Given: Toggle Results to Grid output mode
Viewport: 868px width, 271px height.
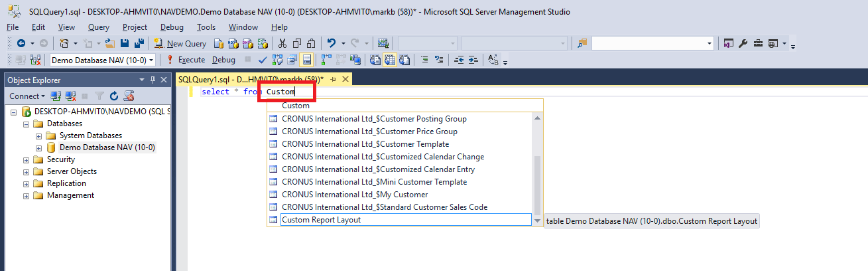Looking at the screenshot, I should coord(389,60).
